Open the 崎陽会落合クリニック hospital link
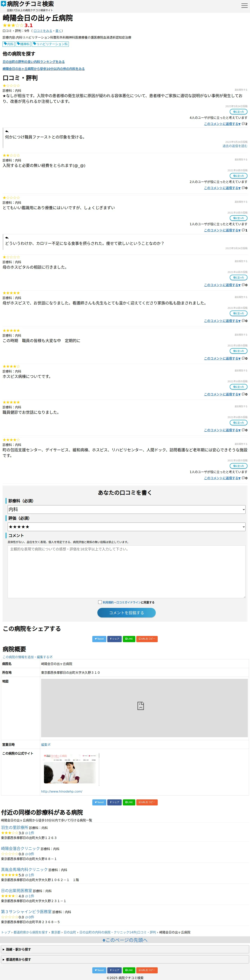Viewport: 250px width, 980px height. point(20,849)
